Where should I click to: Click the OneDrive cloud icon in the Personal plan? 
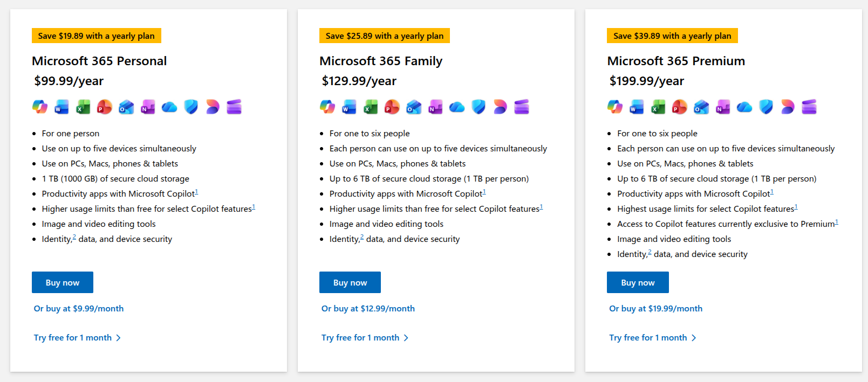(x=169, y=107)
